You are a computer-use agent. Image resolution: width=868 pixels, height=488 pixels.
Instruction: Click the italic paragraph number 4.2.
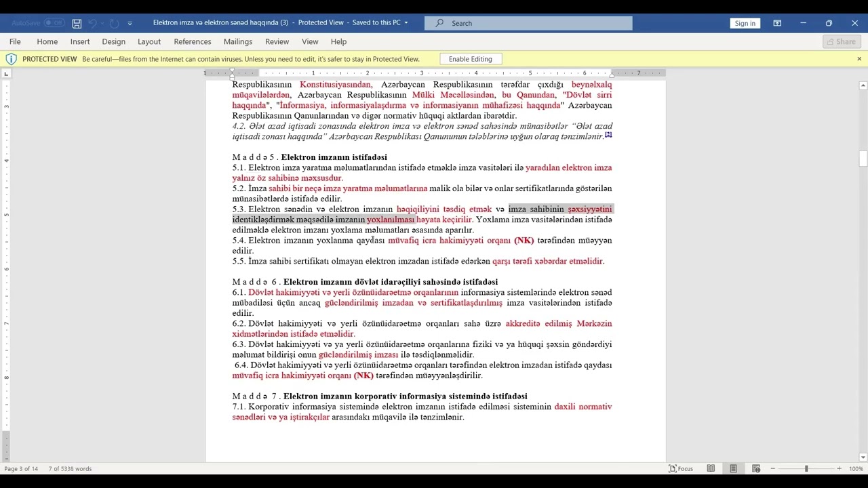(239, 126)
